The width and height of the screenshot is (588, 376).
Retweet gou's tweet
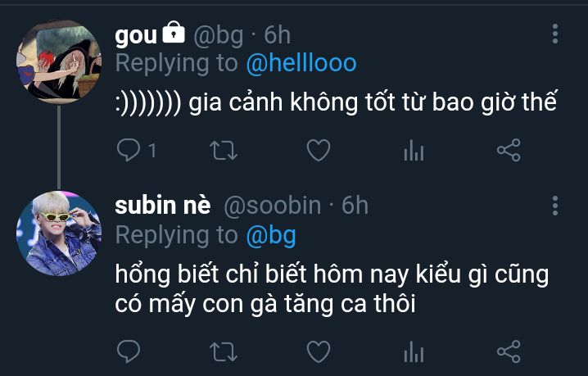pos(224,151)
